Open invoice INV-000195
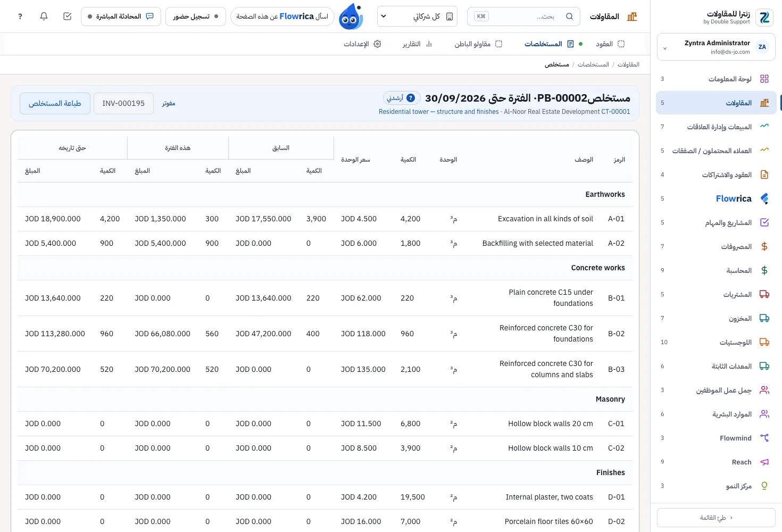The height and width of the screenshot is (532, 782). [123, 103]
